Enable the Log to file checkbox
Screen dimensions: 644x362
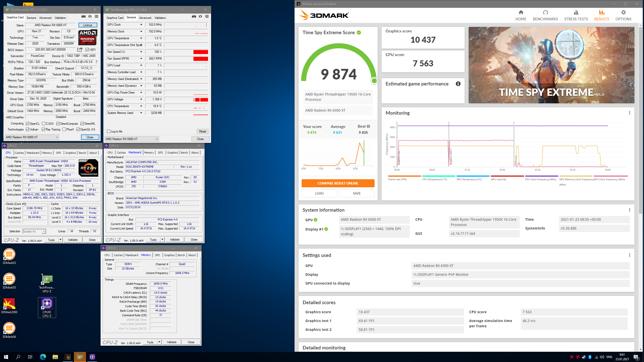pos(109,131)
